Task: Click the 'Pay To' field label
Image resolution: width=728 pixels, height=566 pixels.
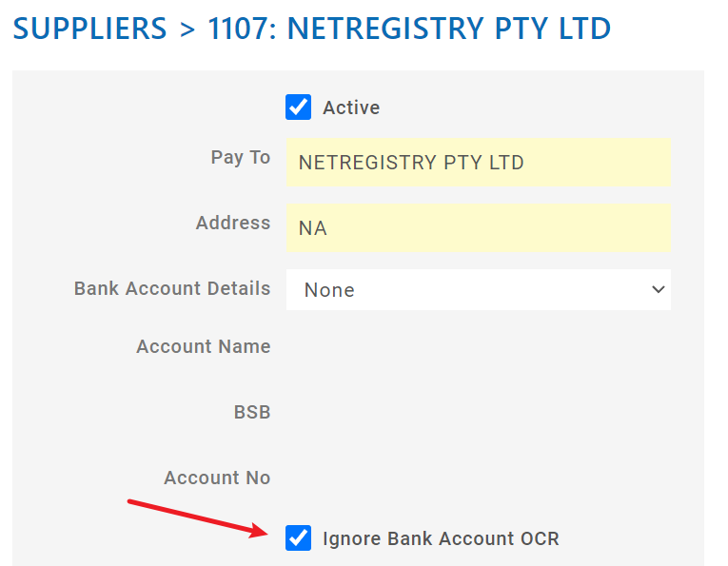Action: [x=240, y=158]
